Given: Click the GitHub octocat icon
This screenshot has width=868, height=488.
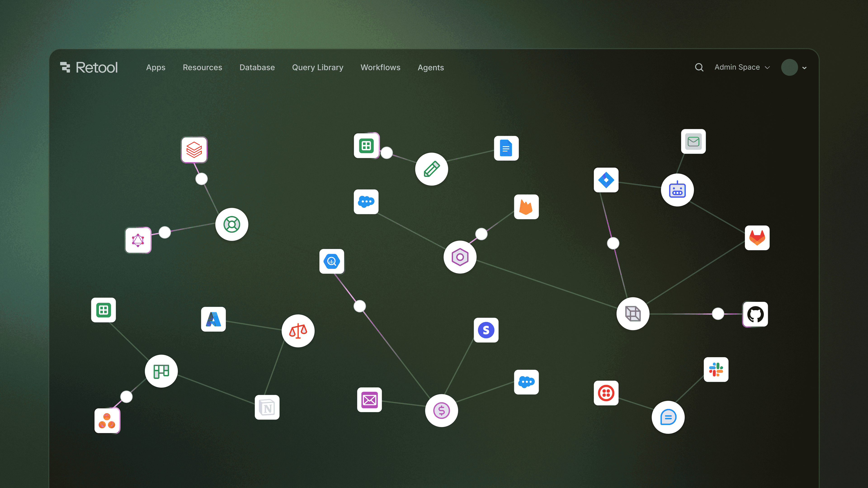Looking at the screenshot, I should coord(755,314).
